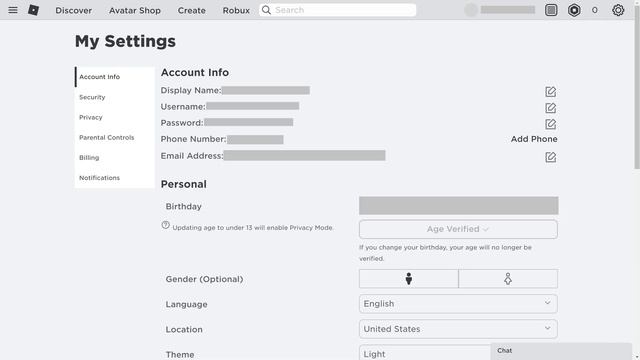Select the male gender option

click(x=409, y=279)
